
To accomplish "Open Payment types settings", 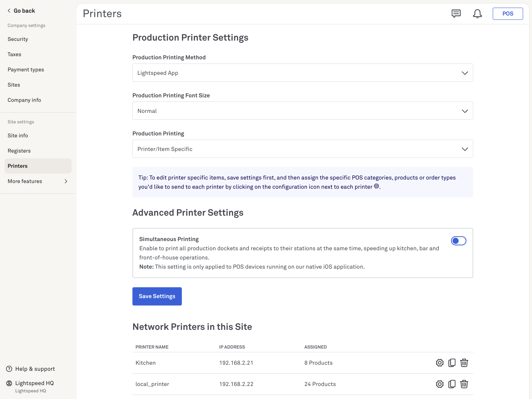I will pyautogui.click(x=26, y=69).
